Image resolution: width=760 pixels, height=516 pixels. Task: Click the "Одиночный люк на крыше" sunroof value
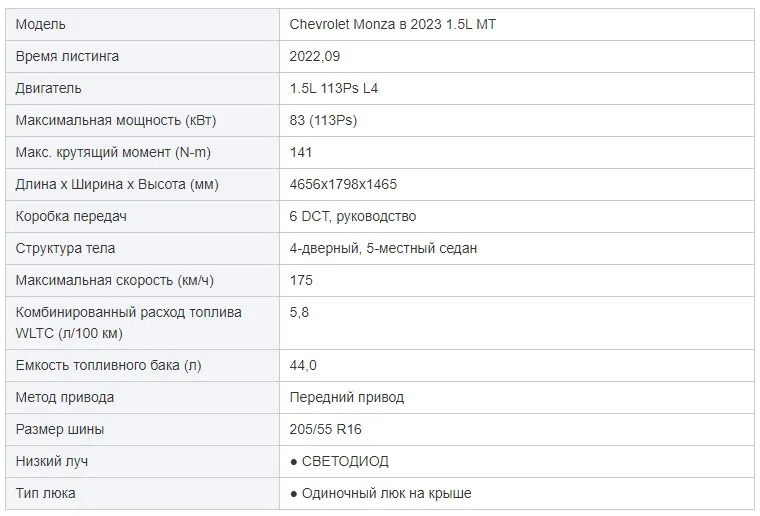click(387, 493)
